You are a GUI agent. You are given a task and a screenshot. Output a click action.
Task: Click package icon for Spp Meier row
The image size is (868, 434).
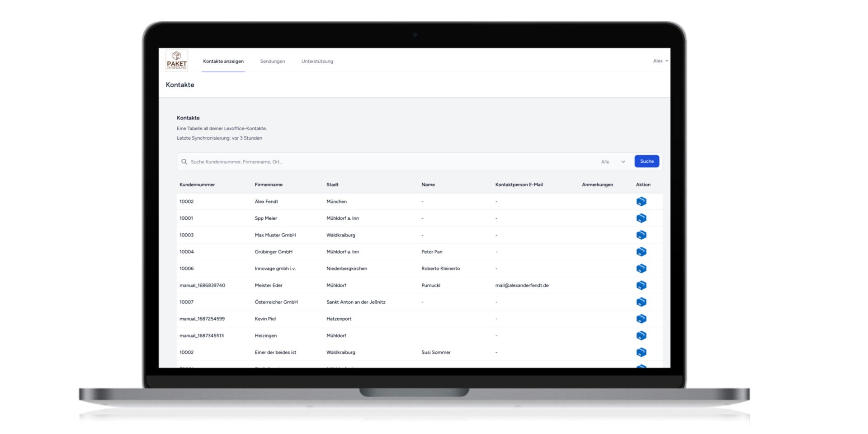click(x=641, y=218)
